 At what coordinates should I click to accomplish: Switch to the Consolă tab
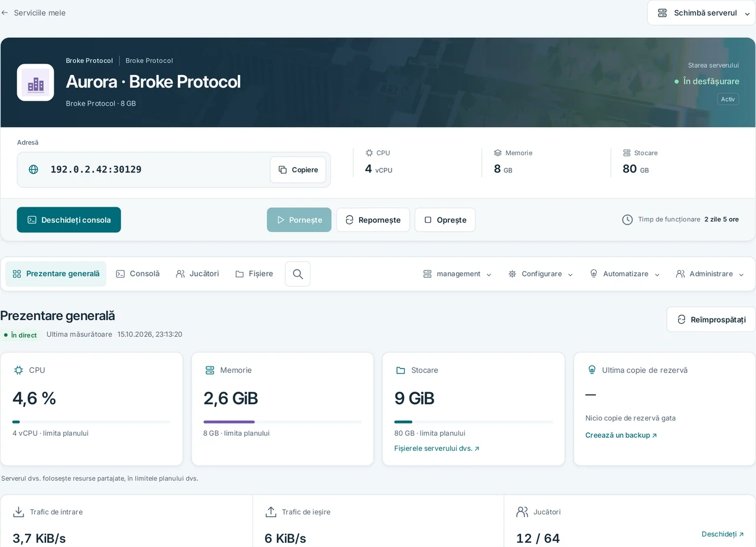(x=138, y=274)
